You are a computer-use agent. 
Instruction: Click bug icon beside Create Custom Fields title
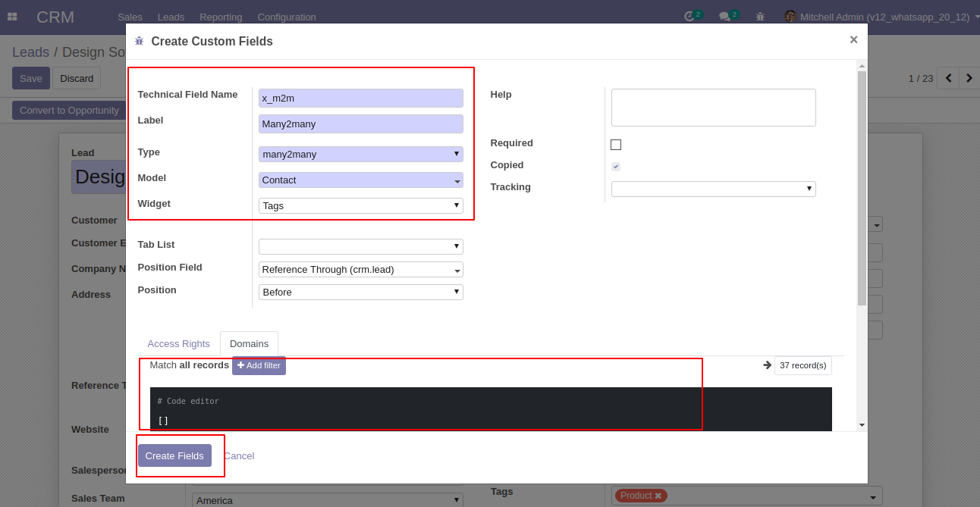[x=139, y=41]
